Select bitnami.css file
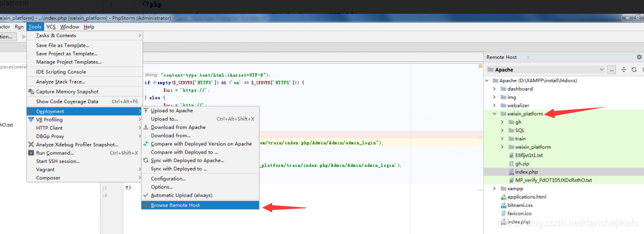644x234 pixels. (519, 205)
